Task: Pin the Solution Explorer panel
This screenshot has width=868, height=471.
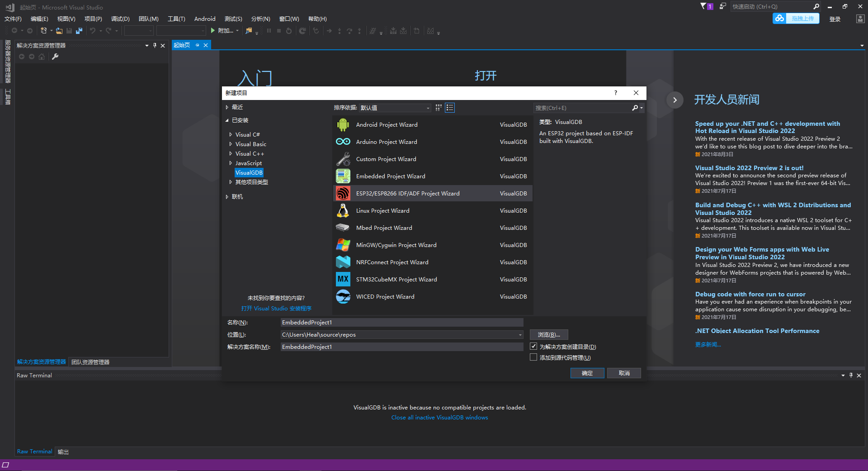Action: [x=155, y=45]
